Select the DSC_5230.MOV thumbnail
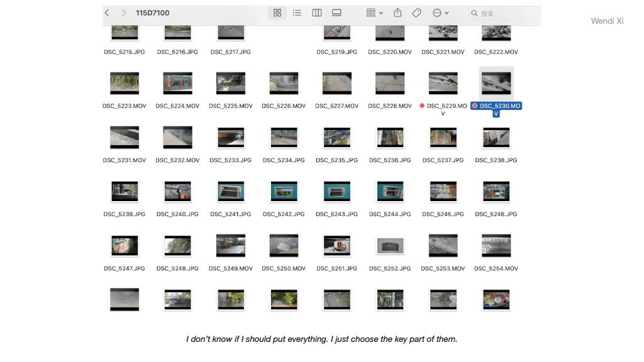The image size is (644, 362). click(496, 83)
